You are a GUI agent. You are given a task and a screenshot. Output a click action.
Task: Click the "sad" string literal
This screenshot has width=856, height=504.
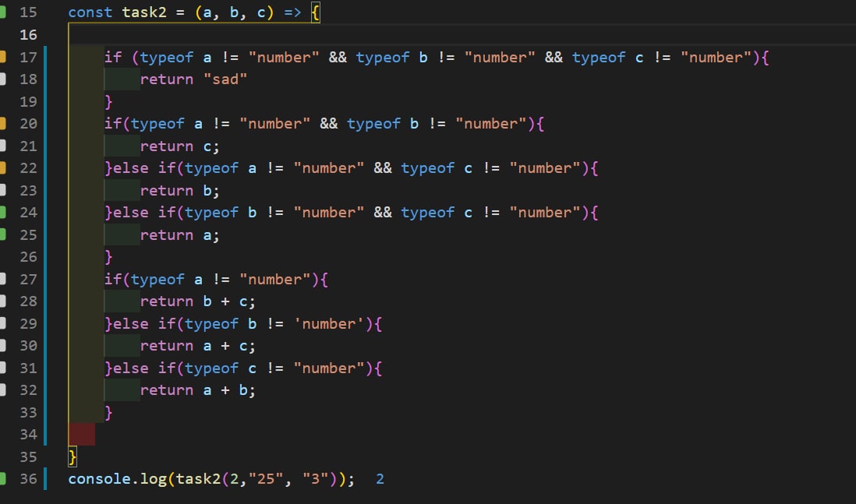pos(225,79)
